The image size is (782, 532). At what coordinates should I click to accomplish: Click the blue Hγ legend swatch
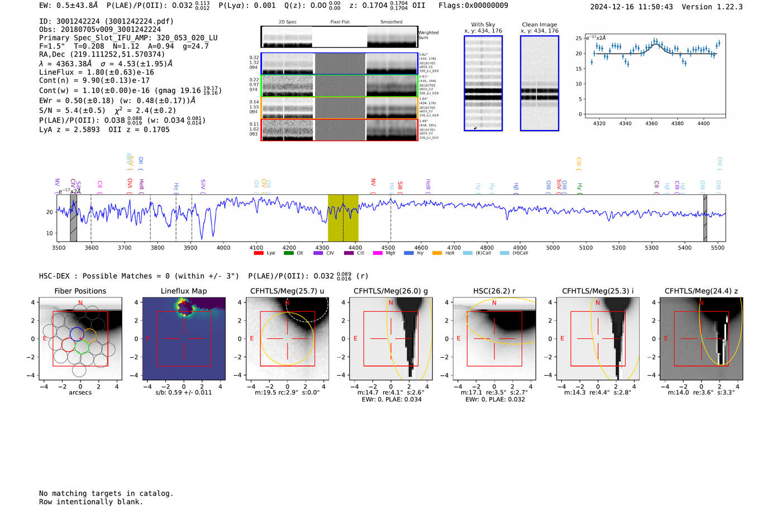[x=409, y=253]
